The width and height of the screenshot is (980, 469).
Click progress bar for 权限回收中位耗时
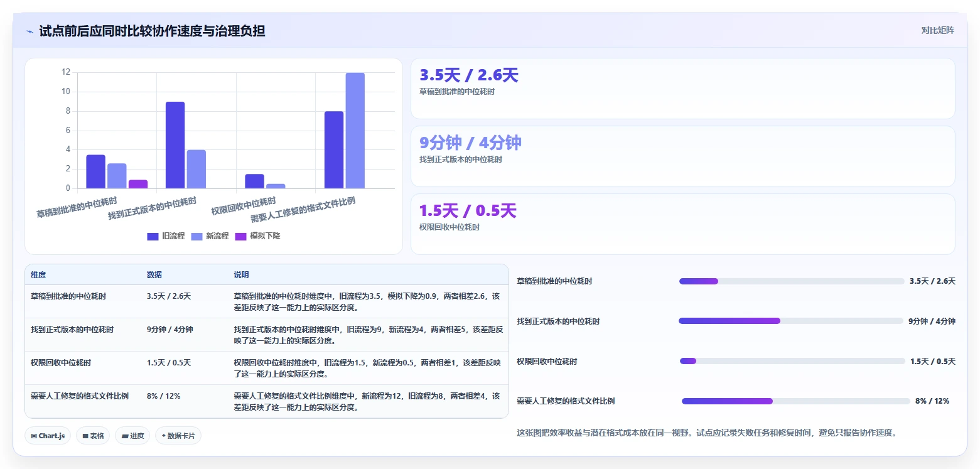(x=792, y=361)
